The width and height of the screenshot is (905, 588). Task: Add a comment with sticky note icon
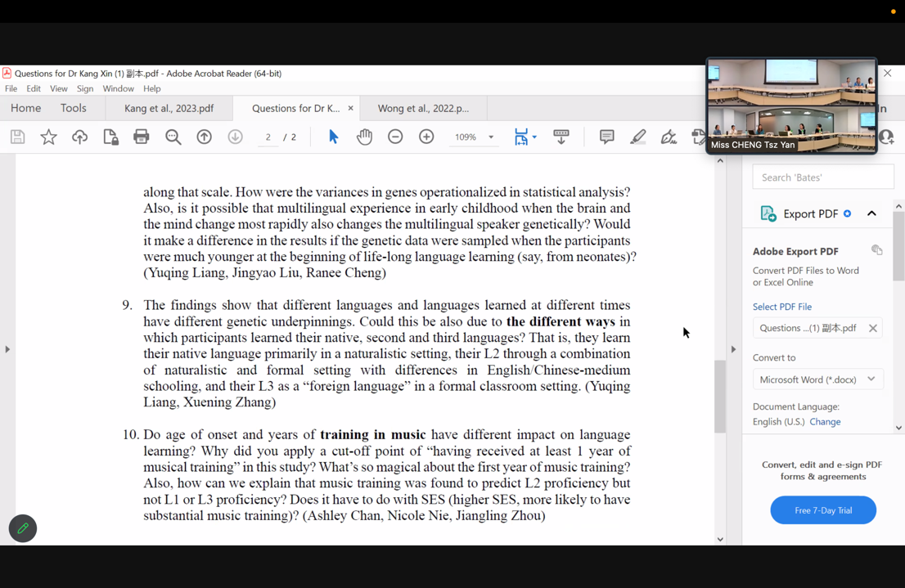click(606, 137)
